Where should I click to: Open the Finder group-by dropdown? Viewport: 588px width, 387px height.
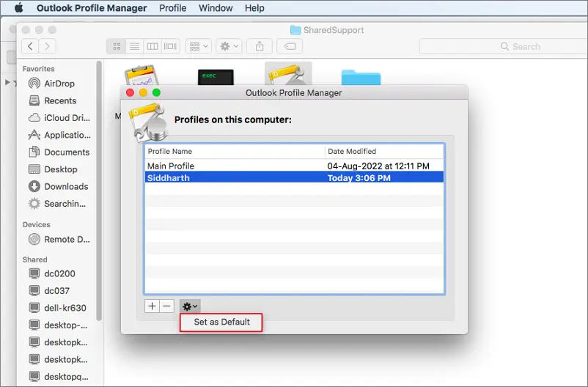point(199,46)
